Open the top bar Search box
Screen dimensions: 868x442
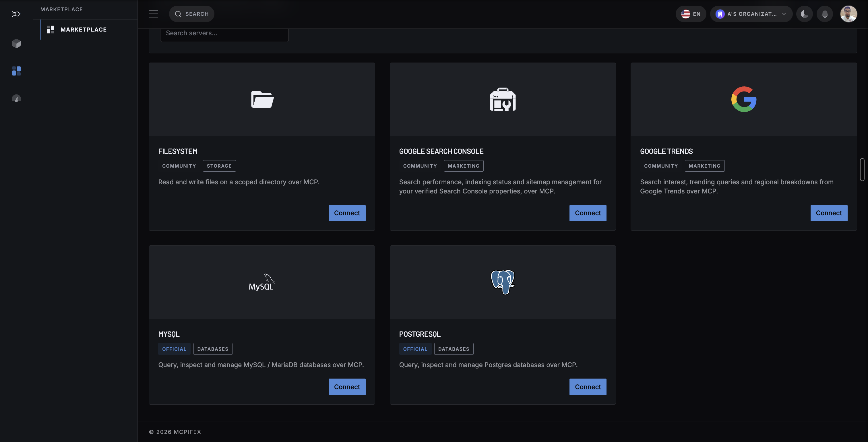[191, 14]
